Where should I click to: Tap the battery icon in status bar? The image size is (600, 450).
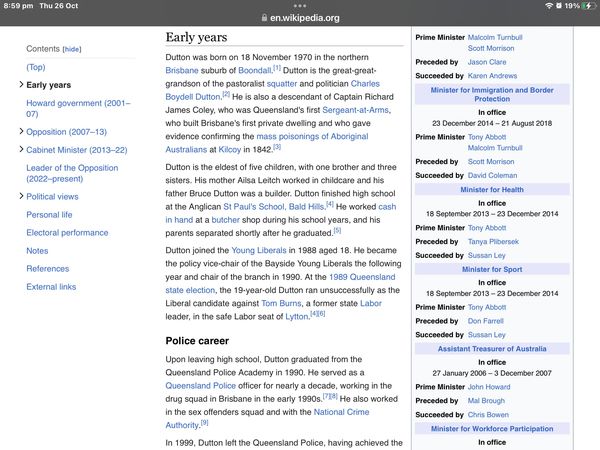pos(585,6)
